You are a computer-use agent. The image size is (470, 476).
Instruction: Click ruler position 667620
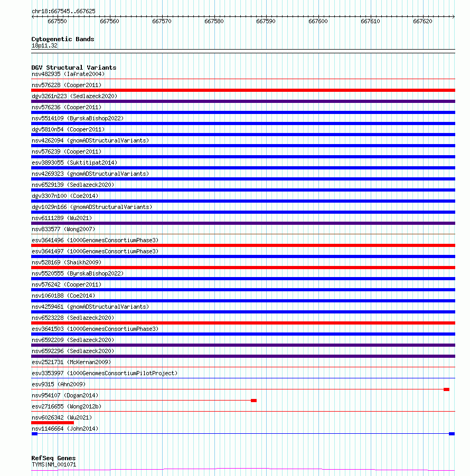(x=422, y=21)
